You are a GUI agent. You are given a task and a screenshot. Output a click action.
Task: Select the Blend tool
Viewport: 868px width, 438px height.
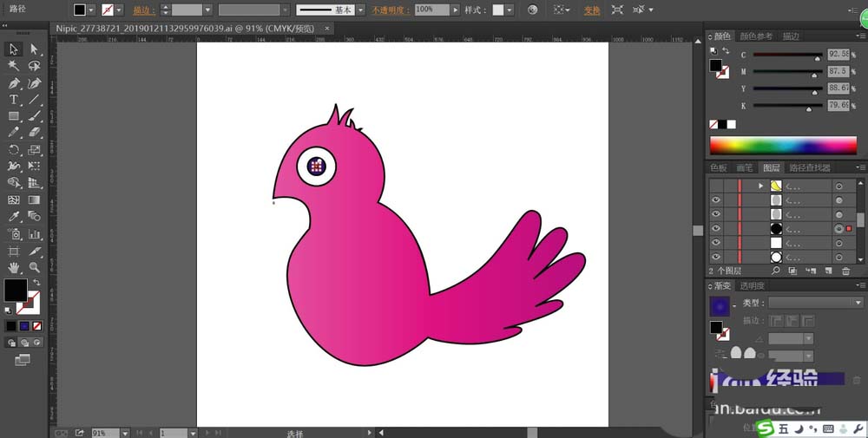tap(35, 216)
